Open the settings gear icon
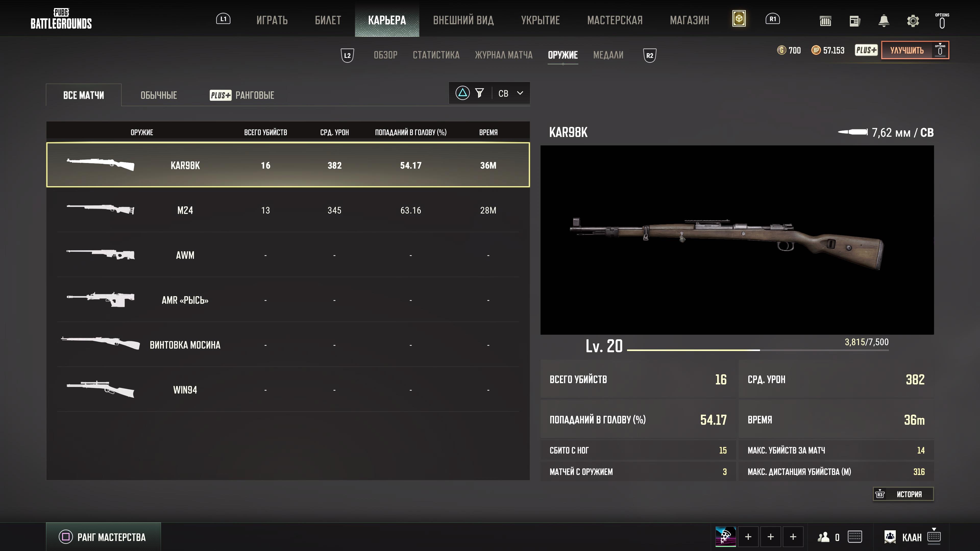Image resolution: width=980 pixels, height=551 pixels. [913, 21]
